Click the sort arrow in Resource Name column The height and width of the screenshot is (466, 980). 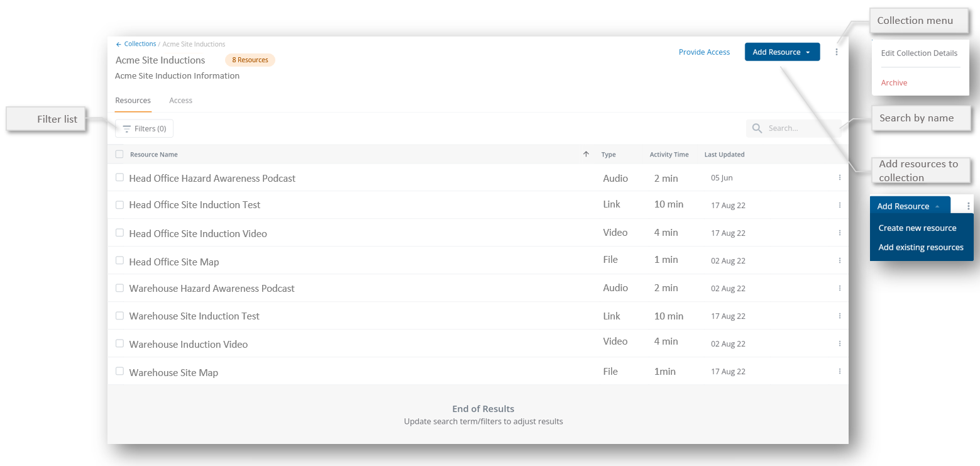click(586, 154)
